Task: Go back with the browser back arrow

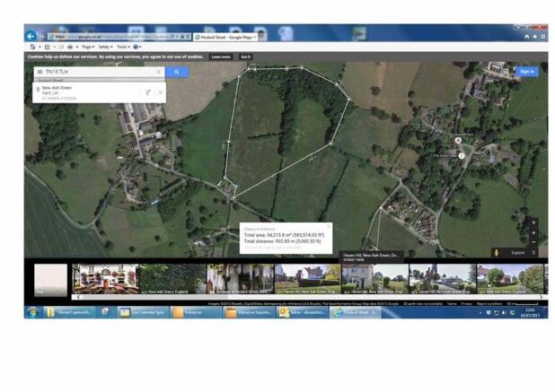Action: click(31, 36)
